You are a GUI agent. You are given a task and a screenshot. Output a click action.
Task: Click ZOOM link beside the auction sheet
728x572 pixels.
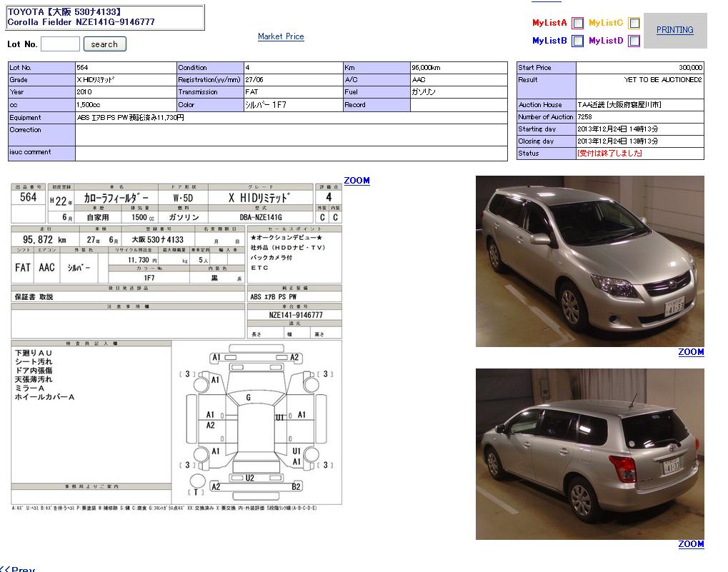[x=356, y=181]
